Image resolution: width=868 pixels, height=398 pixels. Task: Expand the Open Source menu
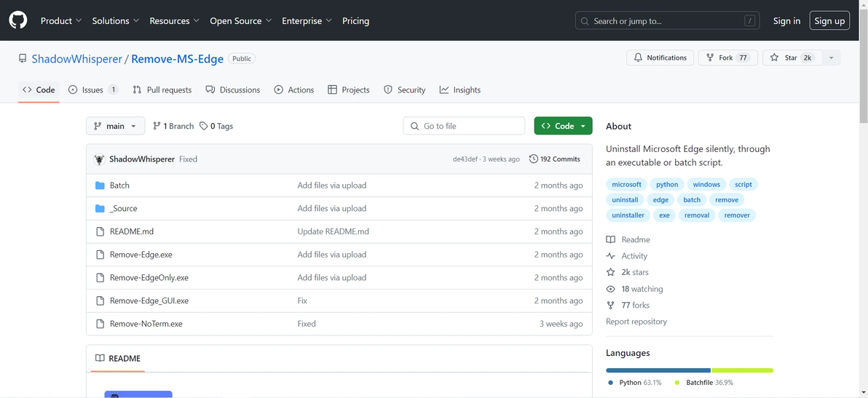pos(241,21)
